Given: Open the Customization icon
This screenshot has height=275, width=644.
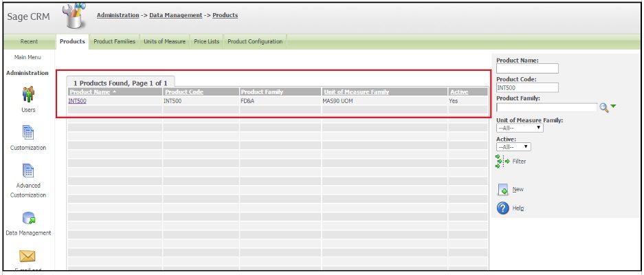Looking at the screenshot, I should point(28,133).
